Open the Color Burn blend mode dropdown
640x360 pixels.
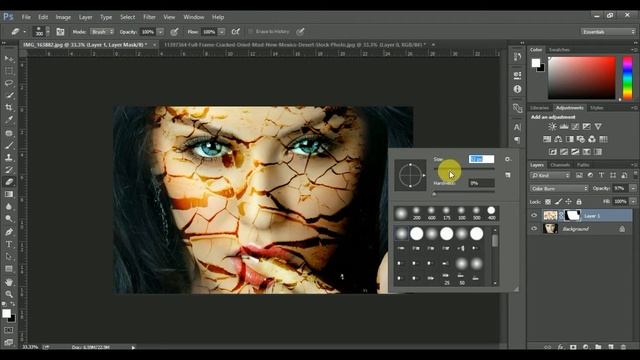[559, 188]
